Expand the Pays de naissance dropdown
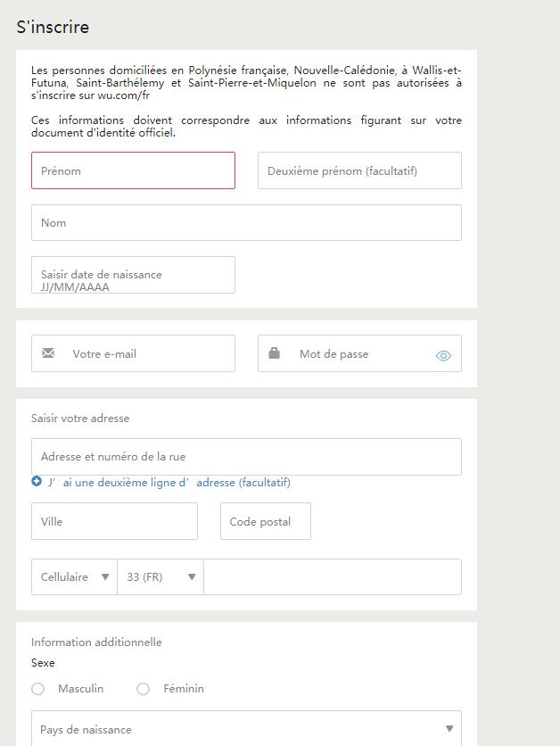The image size is (560, 746). (x=246, y=728)
